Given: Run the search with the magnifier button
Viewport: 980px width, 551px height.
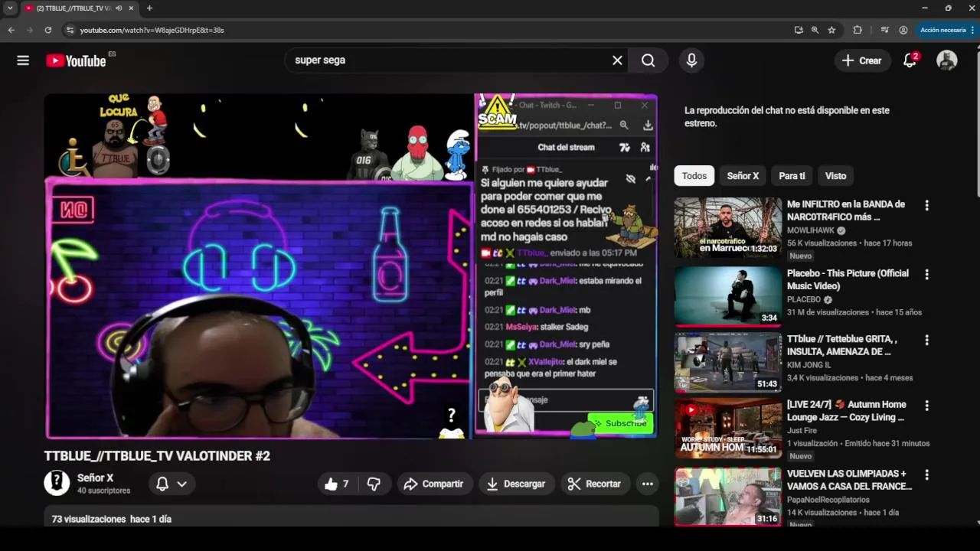Looking at the screenshot, I should point(648,60).
